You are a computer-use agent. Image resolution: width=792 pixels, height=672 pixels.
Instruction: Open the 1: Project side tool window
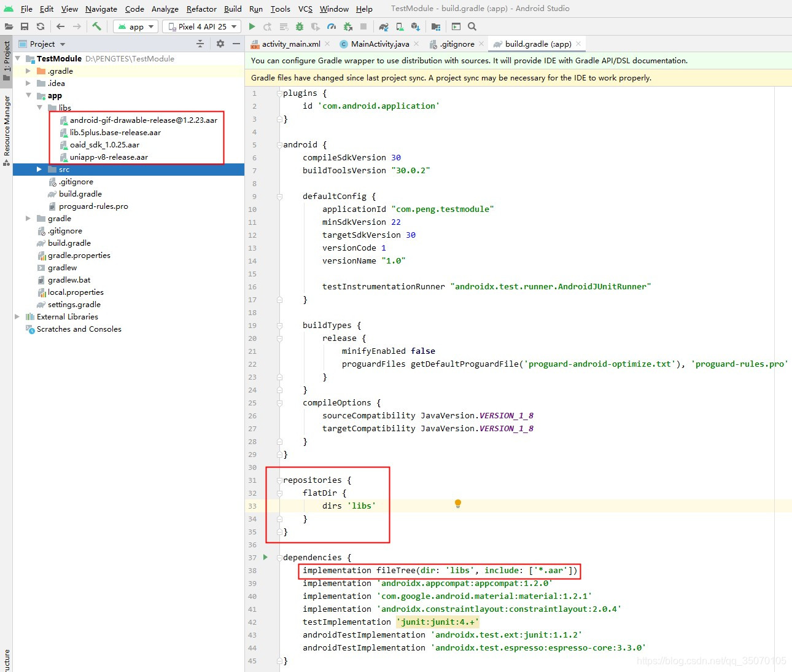(x=7, y=60)
